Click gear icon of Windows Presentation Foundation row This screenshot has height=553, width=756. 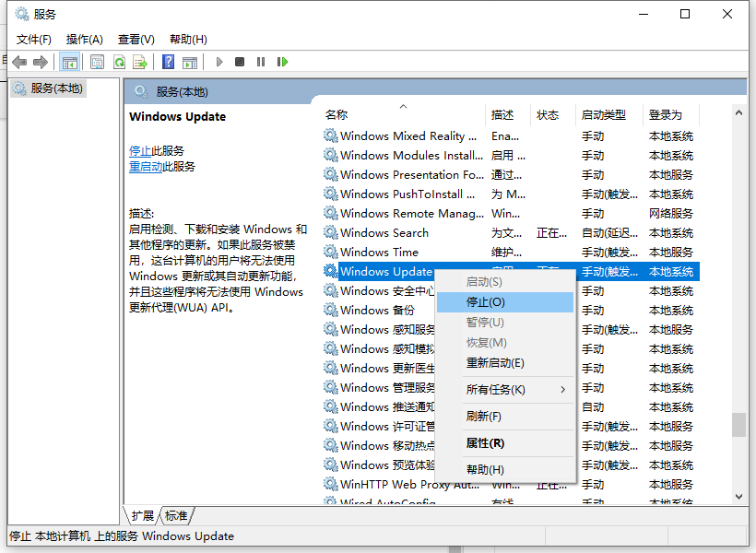[330, 174]
